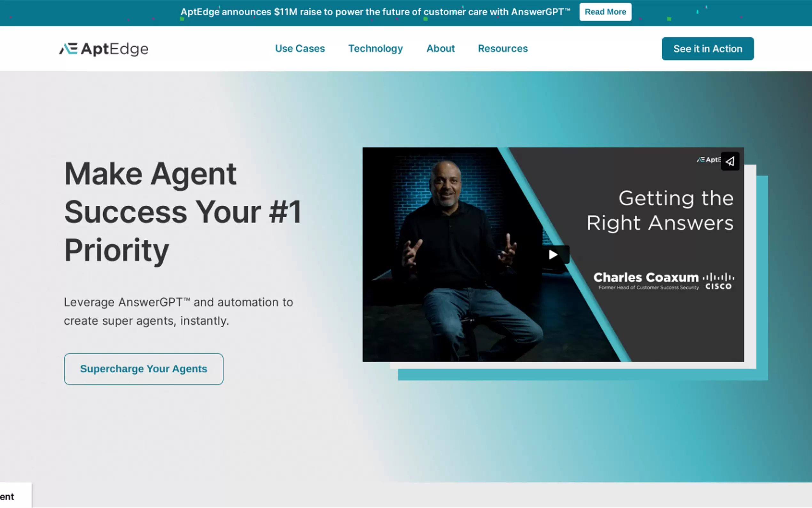Click the paper plane share icon
This screenshot has height=508, width=812.
pyautogui.click(x=730, y=162)
